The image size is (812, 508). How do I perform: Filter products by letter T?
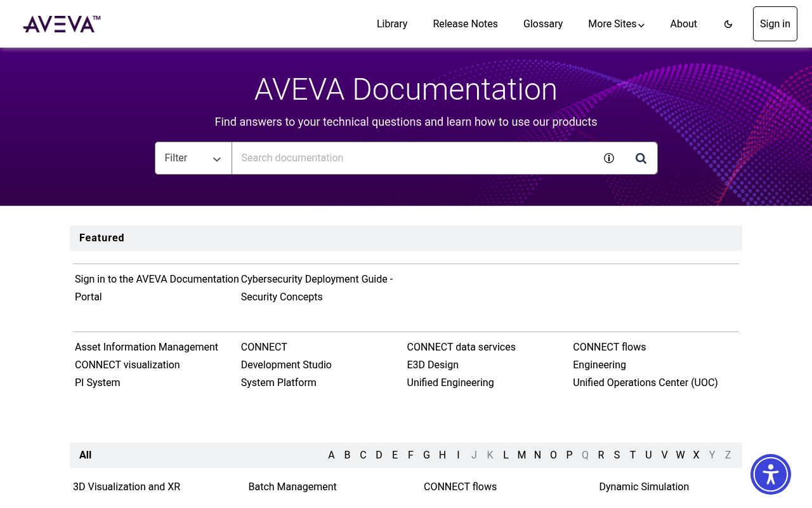(632, 455)
